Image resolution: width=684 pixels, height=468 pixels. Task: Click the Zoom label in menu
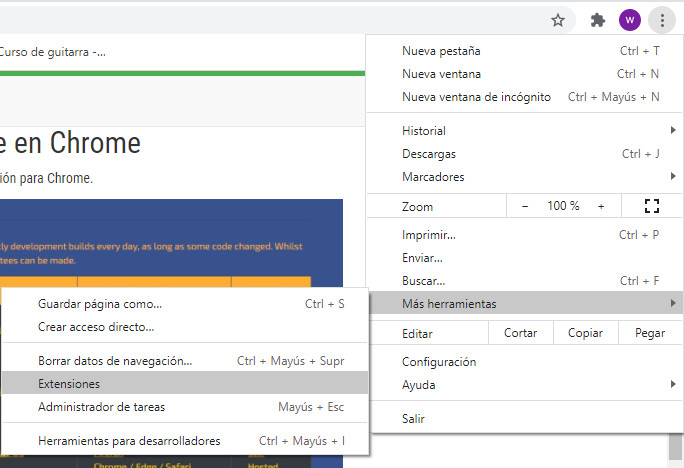click(x=417, y=207)
